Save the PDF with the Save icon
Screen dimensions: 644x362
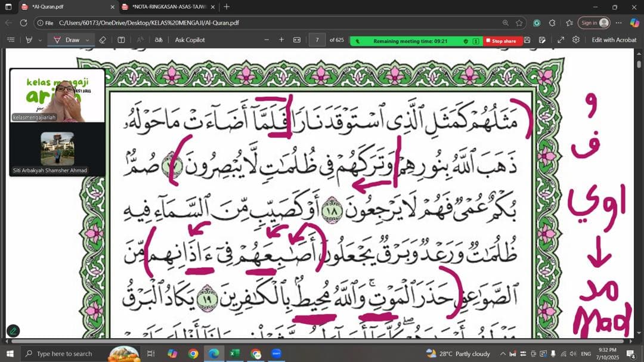pyautogui.click(x=527, y=40)
